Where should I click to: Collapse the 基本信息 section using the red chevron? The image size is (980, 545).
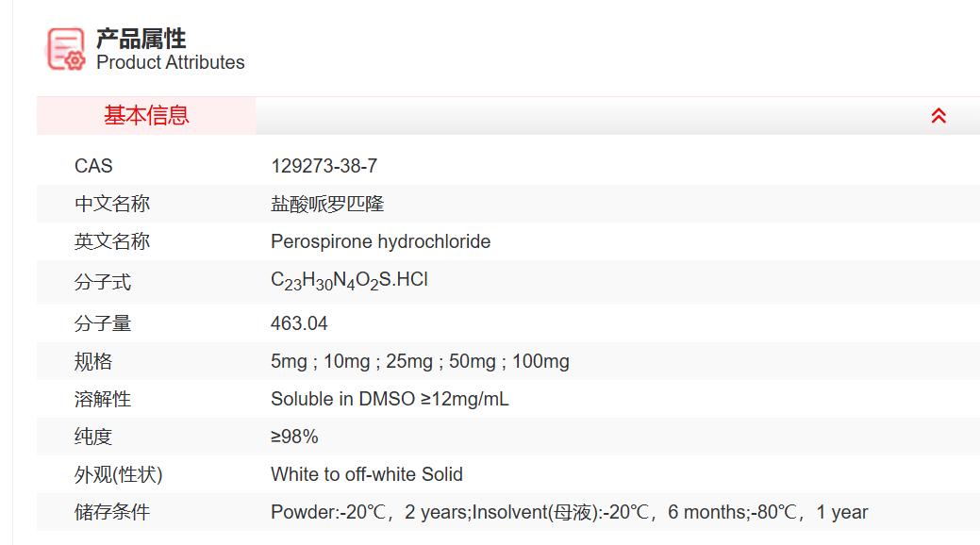click(938, 116)
